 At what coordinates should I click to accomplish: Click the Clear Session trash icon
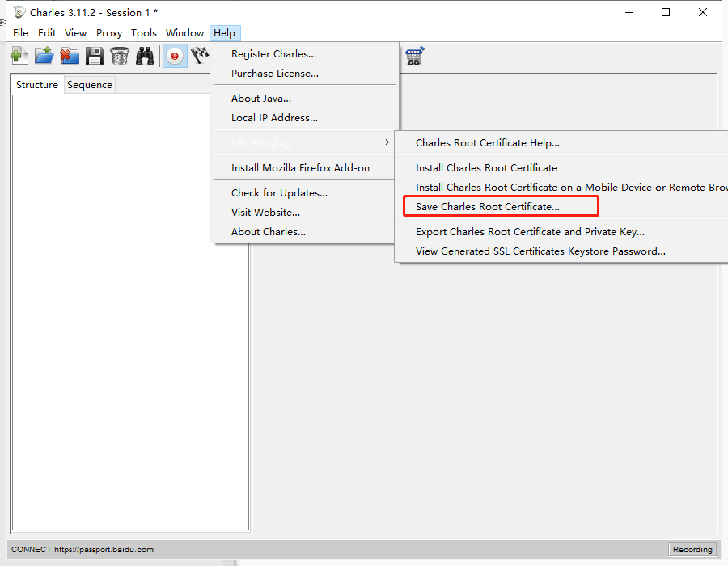click(120, 56)
